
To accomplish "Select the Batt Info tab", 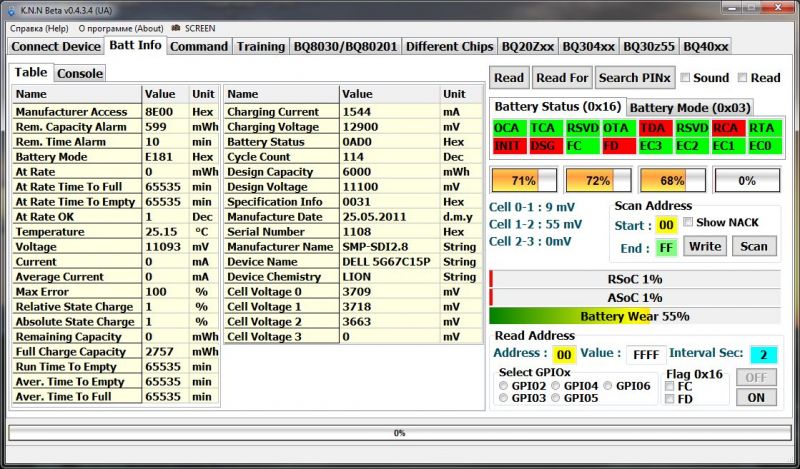I will [135, 45].
